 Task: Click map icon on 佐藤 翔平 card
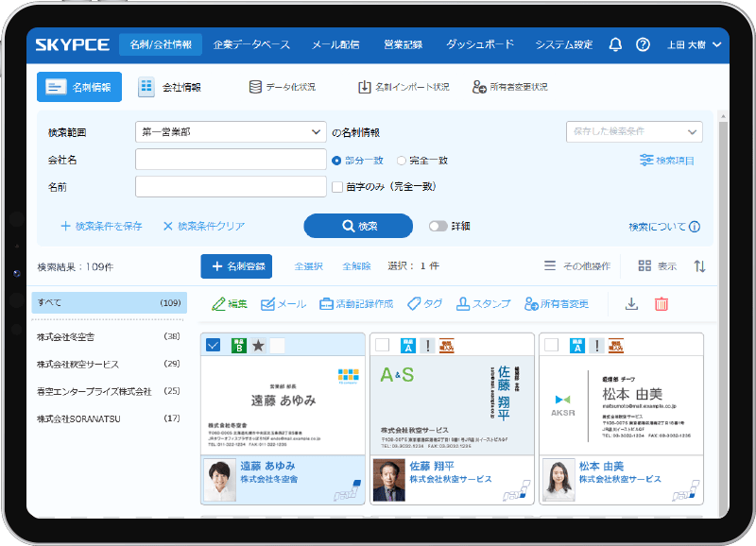[x=517, y=491]
